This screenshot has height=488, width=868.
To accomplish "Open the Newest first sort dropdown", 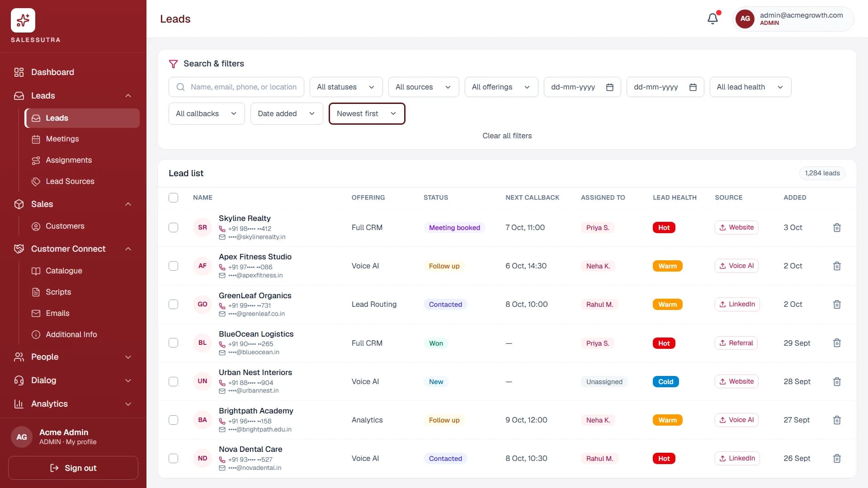I will point(367,113).
